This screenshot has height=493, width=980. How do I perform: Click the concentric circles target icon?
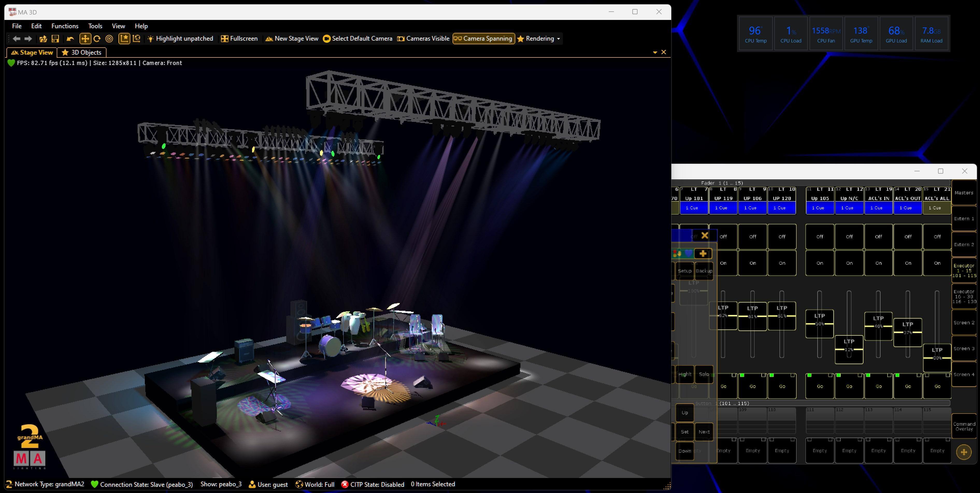click(109, 38)
